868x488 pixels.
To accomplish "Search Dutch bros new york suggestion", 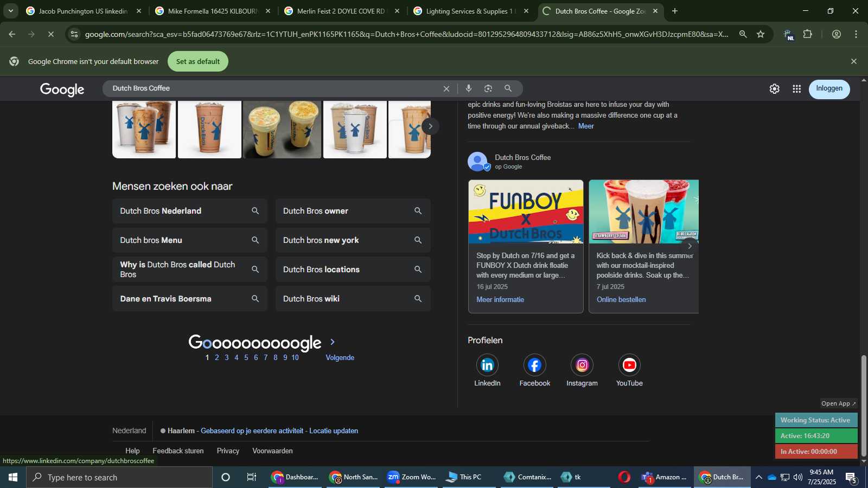I will click(353, 240).
